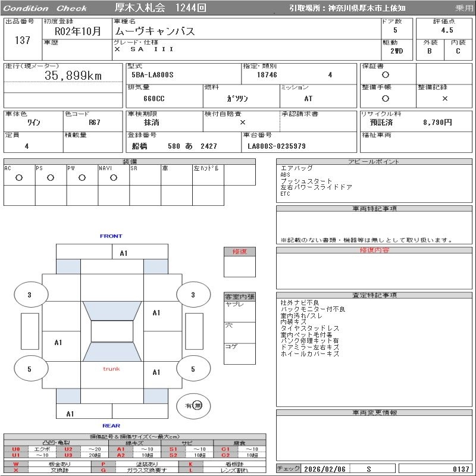
Task: Select the rear-right tire circle marked 5
Action: (193, 369)
